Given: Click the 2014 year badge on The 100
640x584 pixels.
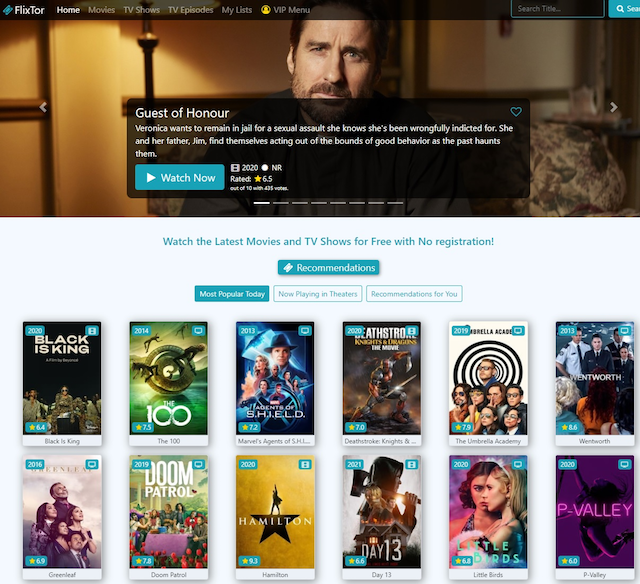Looking at the screenshot, I should coord(141,331).
